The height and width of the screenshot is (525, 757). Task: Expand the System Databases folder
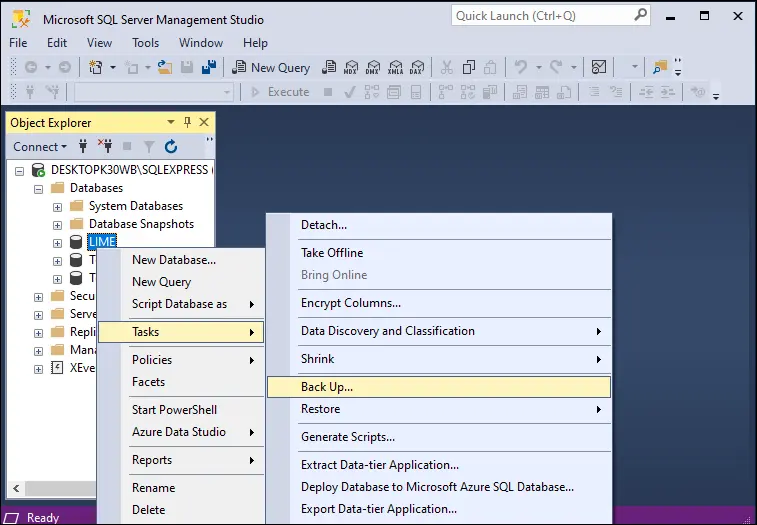57,207
